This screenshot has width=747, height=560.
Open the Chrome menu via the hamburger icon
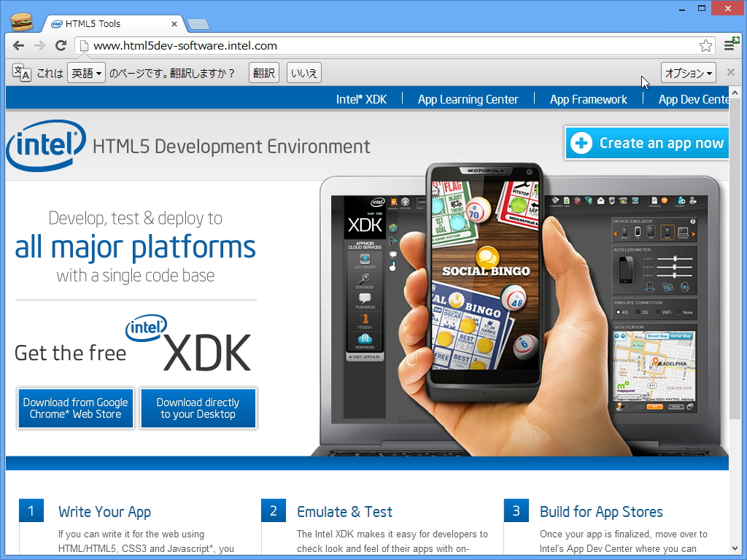click(x=729, y=45)
